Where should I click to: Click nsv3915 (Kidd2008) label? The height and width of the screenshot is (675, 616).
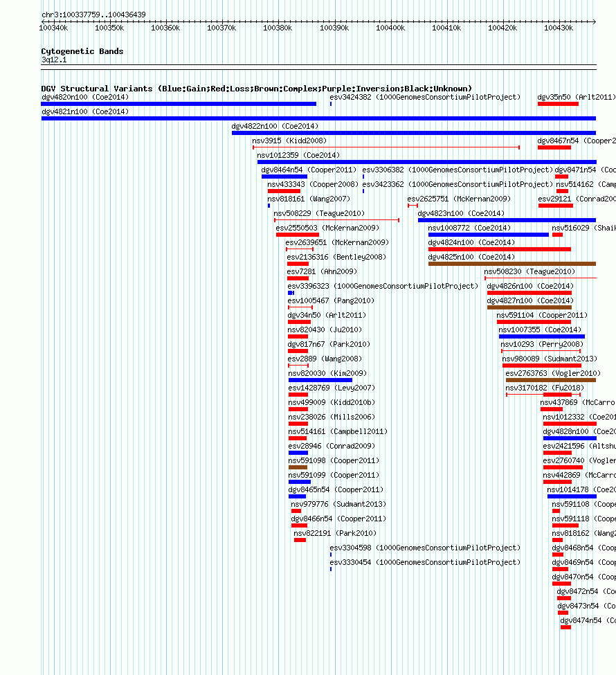point(289,141)
